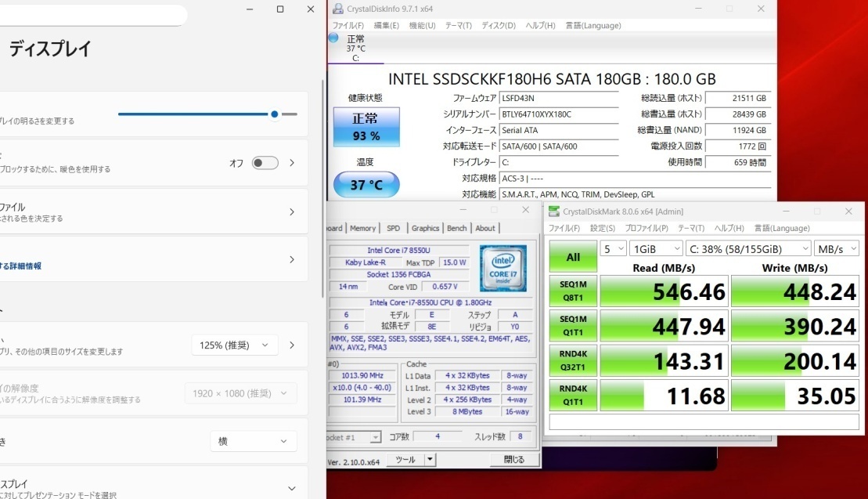Open ファイル(F) menu in CrystalDiskInfo
868x499 pixels.
[348, 26]
